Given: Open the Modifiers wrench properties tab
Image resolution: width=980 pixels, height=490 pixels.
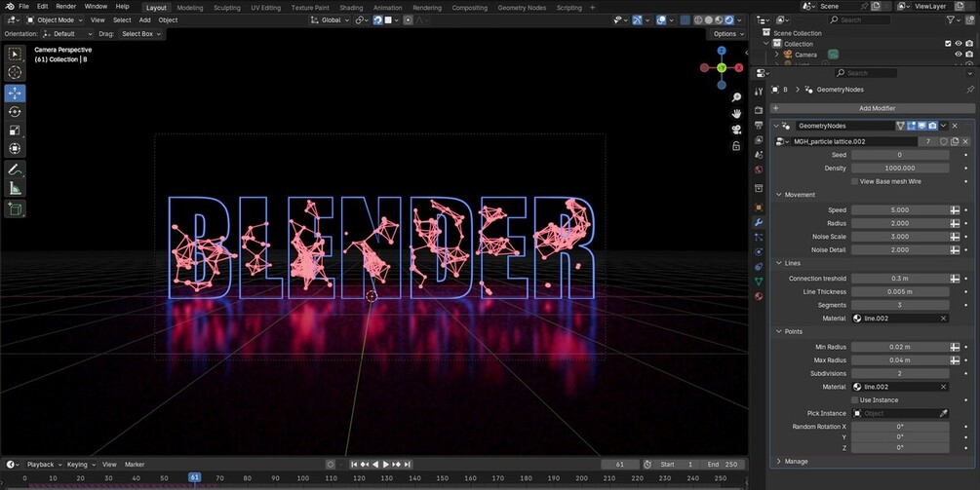Looking at the screenshot, I should tap(759, 222).
